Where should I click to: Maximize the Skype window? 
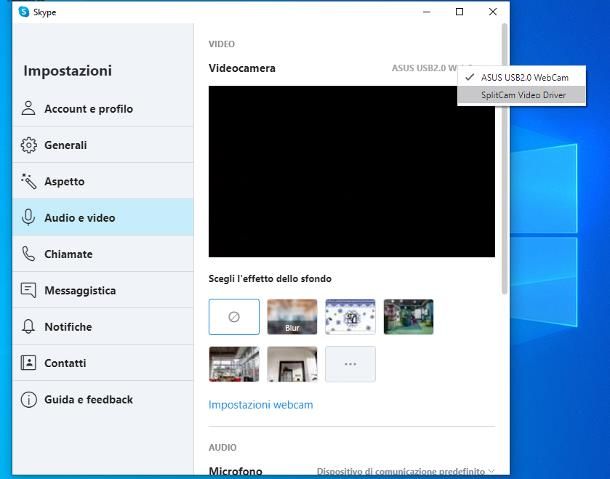pos(459,12)
